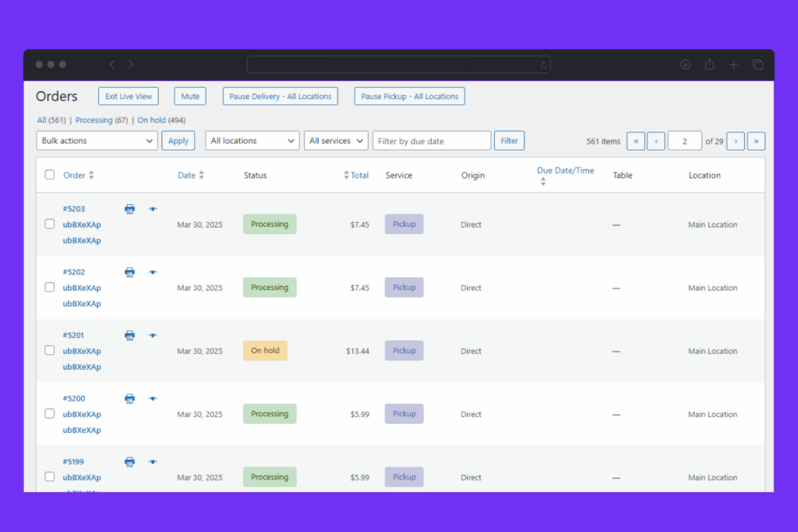Filter orders by Processing status
This screenshot has height=532, width=798.
[94, 121]
